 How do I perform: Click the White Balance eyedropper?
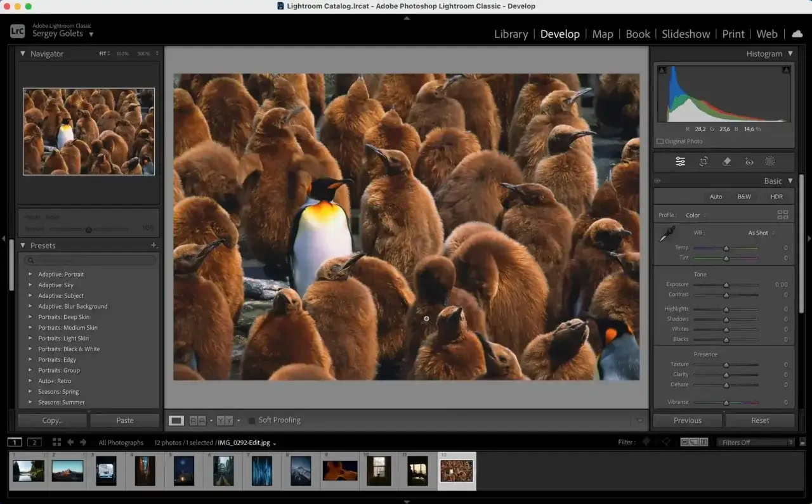click(x=666, y=233)
